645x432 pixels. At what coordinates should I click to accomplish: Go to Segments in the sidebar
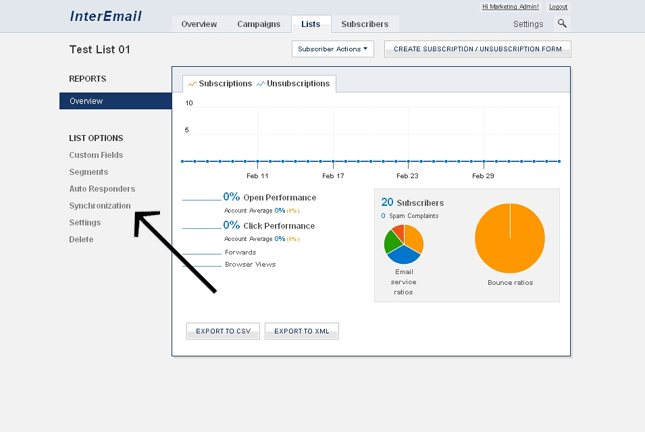[x=88, y=172]
